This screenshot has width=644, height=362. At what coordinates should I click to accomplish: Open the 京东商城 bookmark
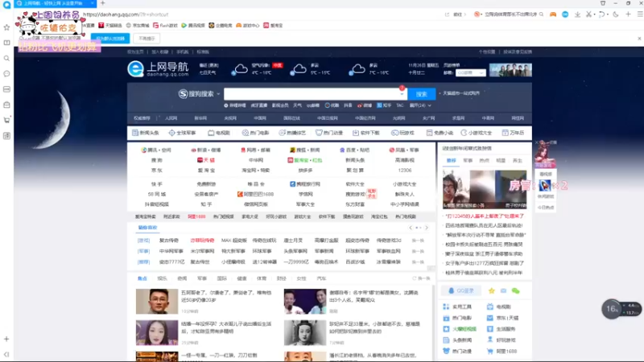pyautogui.click(x=138, y=26)
